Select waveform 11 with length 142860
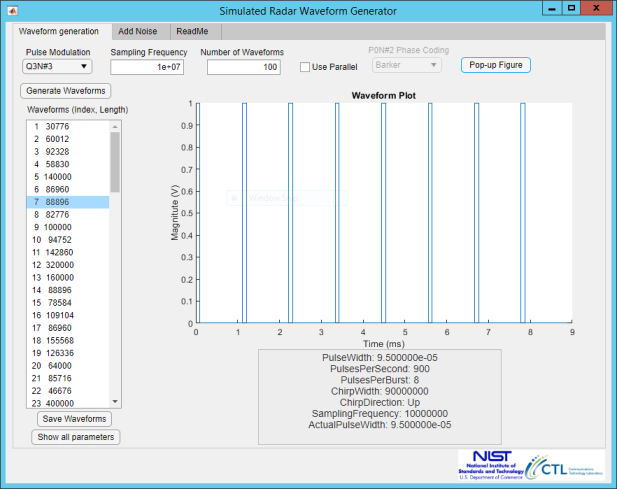 (x=68, y=252)
